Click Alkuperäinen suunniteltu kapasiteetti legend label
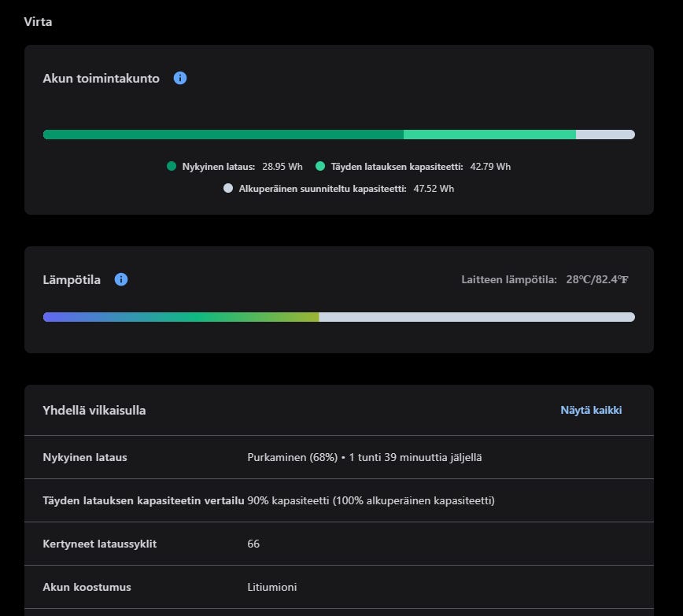The image size is (683, 616). coord(323,189)
